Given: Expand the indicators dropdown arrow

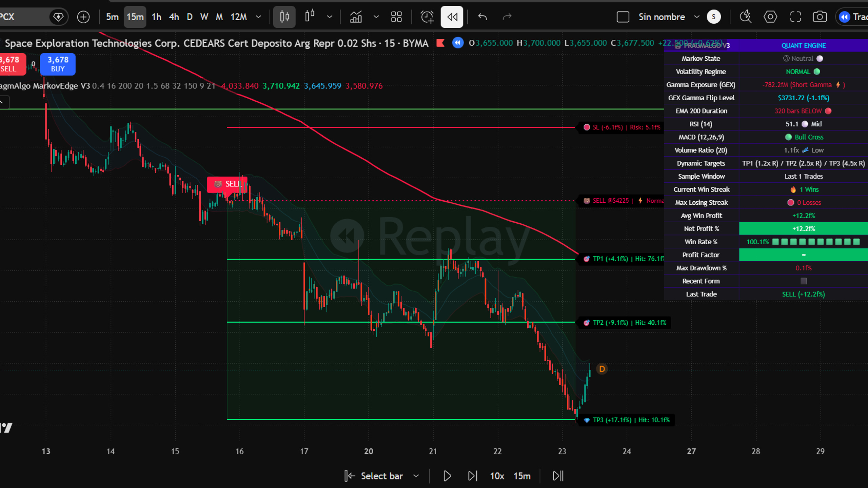Looking at the screenshot, I should [x=376, y=17].
